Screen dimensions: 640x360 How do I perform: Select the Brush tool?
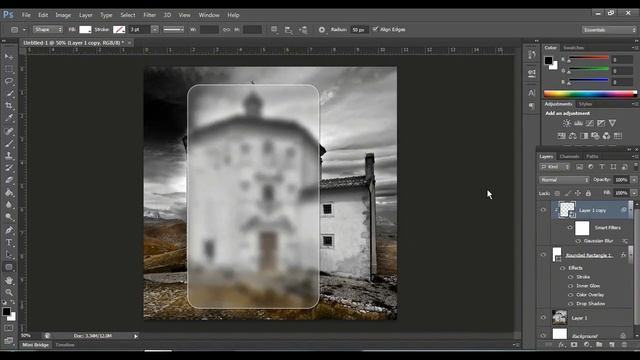[9, 143]
